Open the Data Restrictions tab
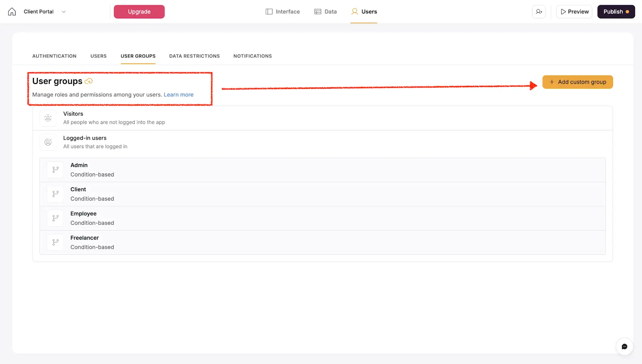The width and height of the screenshot is (642, 364). tap(194, 56)
